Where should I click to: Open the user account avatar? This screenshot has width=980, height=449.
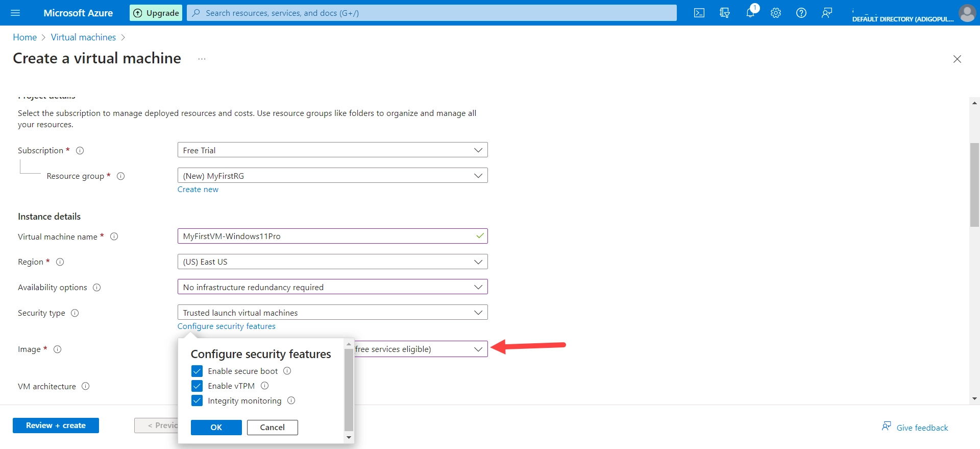click(x=967, y=13)
